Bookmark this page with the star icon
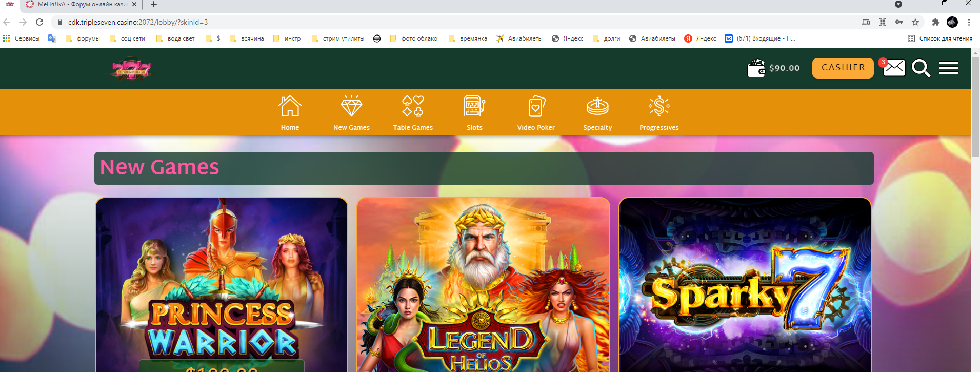Viewport: 980px width, 372px height. pos(915,22)
